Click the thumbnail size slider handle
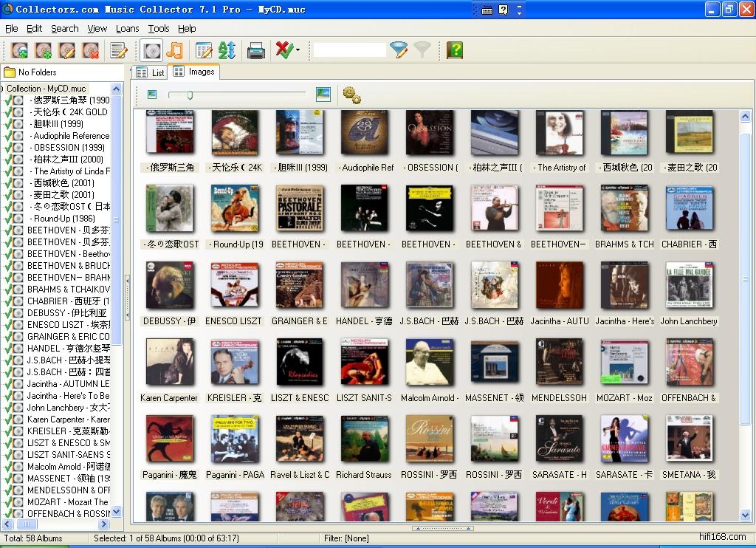Screen dimensions: 756x548 click(190, 95)
